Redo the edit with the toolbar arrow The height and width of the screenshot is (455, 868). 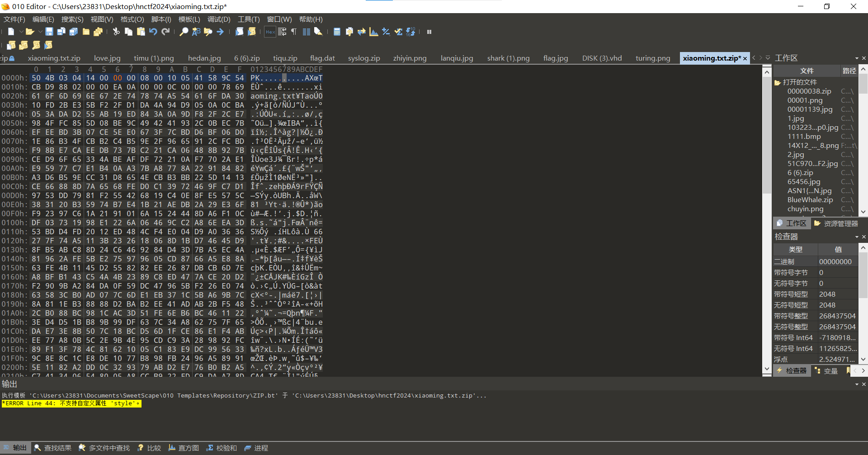click(165, 32)
